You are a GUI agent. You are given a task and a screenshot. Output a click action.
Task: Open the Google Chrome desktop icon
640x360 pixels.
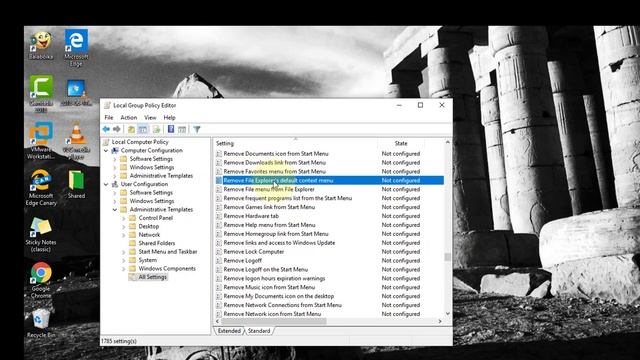click(x=41, y=280)
